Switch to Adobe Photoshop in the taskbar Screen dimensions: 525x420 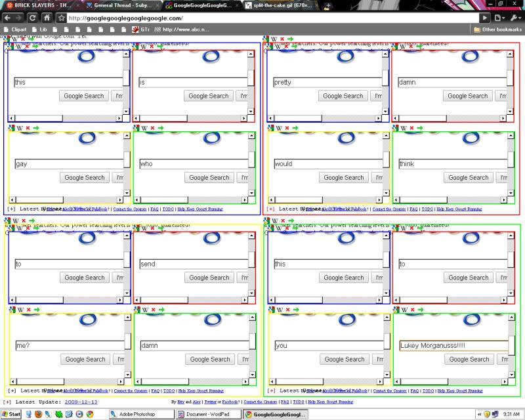coord(142,414)
